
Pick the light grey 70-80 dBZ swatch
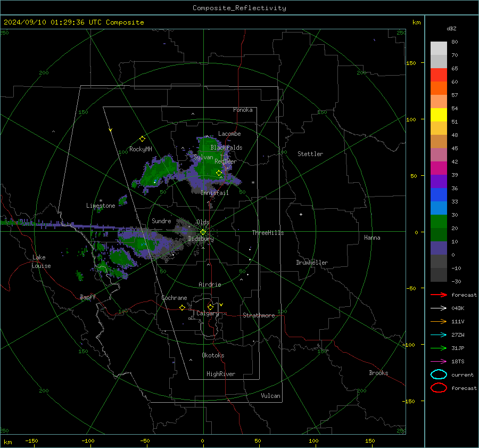[x=439, y=48]
